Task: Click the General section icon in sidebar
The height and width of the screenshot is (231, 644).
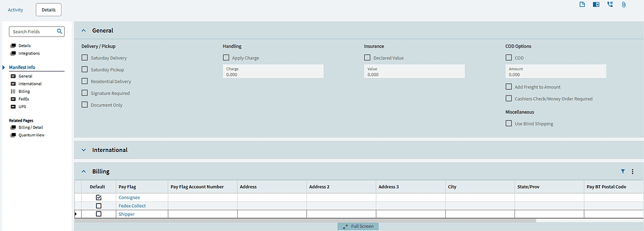Action: point(13,76)
